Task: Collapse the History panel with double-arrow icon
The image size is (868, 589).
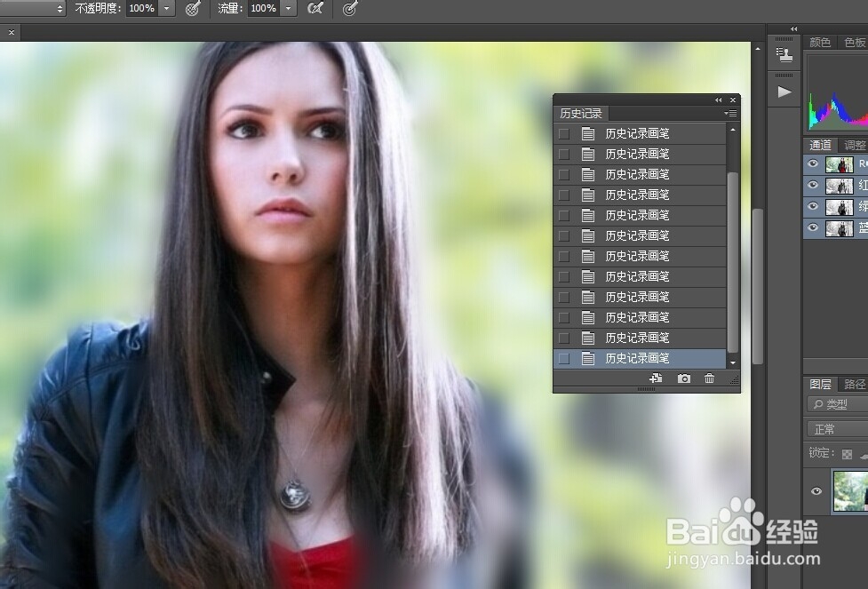Action: click(x=718, y=100)
